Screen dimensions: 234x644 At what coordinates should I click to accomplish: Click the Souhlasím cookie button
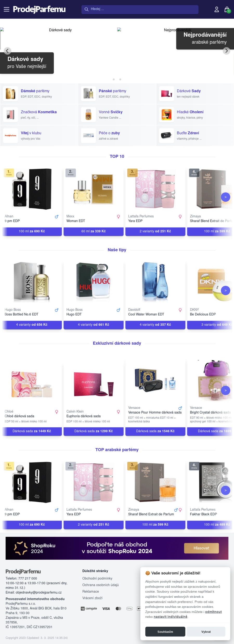pos(165,632)
